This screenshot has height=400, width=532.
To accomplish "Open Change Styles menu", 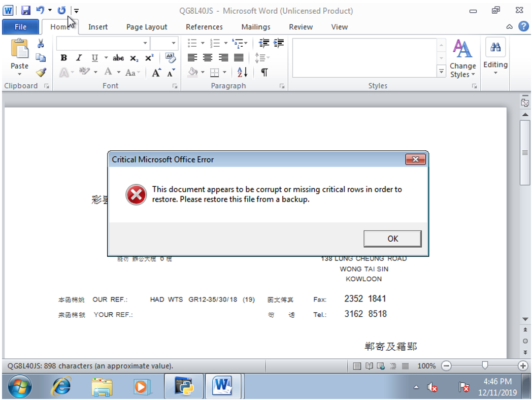I will tap(462, 58).
